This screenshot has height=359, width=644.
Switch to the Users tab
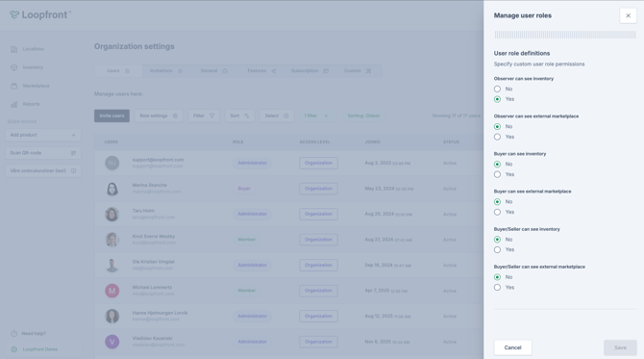click(x=118, y=70)
